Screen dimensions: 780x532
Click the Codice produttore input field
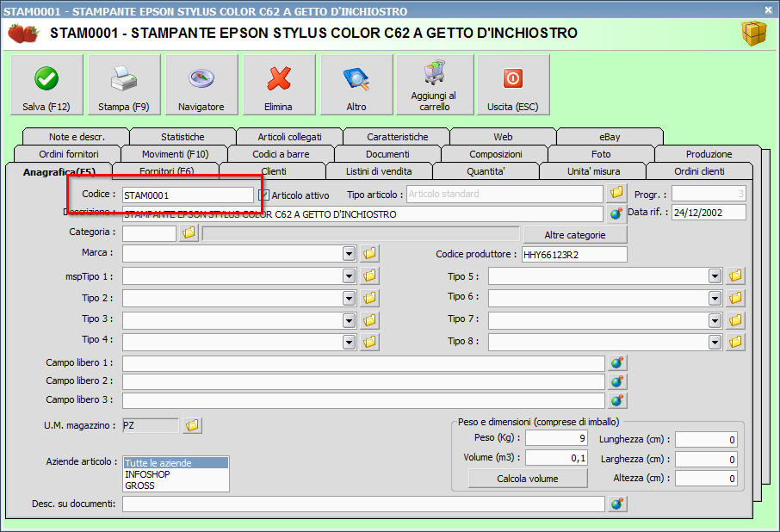(x=574, y=255)
